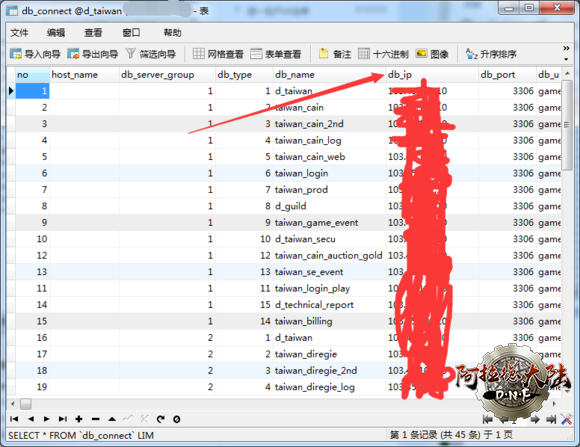This screenshot has height=447, width=580.
Task: Switch to grid view (网格查看)
Action: [x=218, y=54]
